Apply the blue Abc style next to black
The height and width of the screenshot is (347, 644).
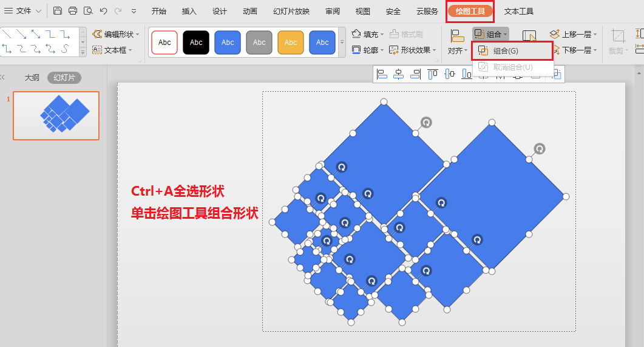[228, 43]
